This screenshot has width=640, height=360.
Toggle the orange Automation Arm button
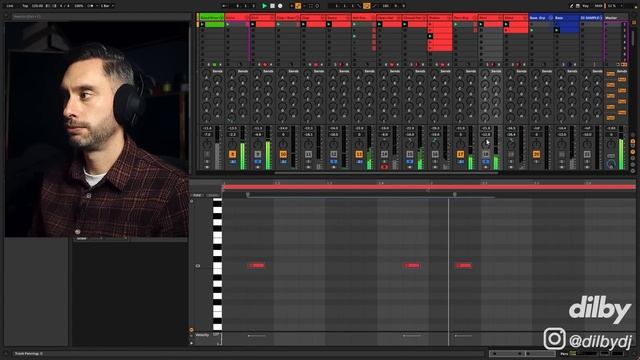(x=298, y=6)
